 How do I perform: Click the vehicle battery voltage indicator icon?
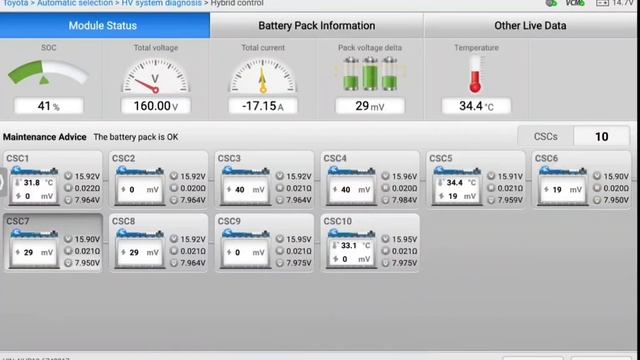point(602,3)
